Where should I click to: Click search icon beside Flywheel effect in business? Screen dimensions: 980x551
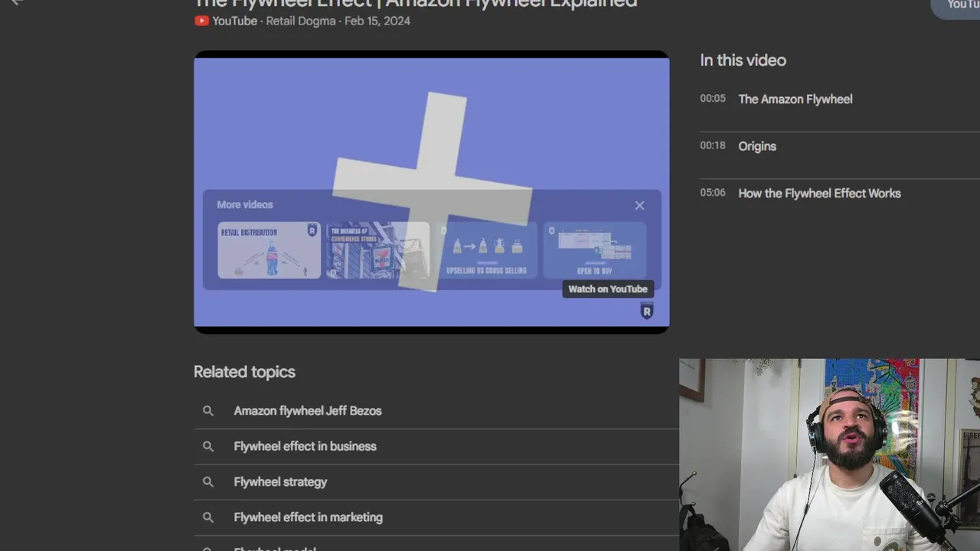(x=207, y=446)
